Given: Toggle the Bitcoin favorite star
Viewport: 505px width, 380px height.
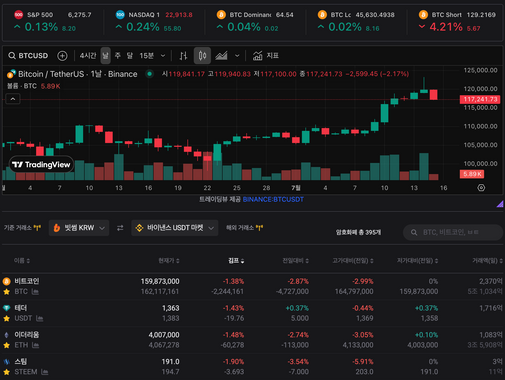Looking at the screenshot, I should (x=6, y=292).
